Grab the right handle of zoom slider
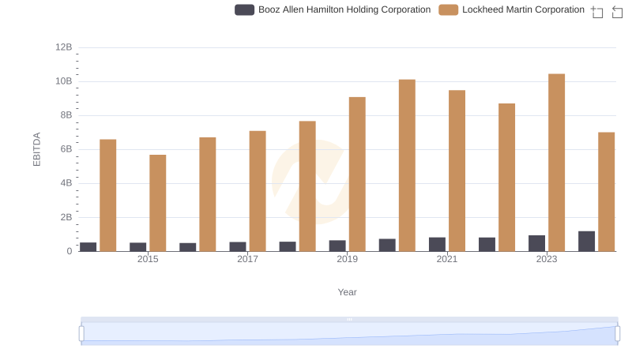This screenshot has height=364, width=632. point(617,334)
